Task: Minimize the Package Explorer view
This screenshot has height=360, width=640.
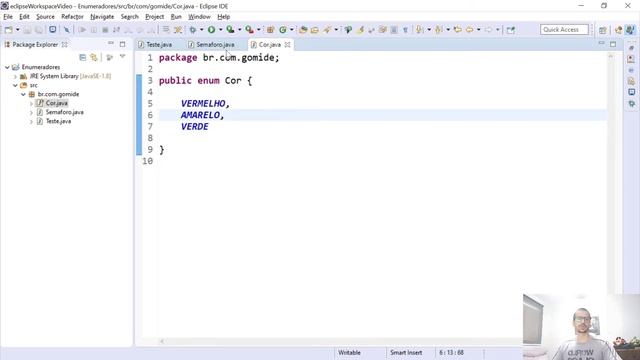Action: click(x=111, y=44)
